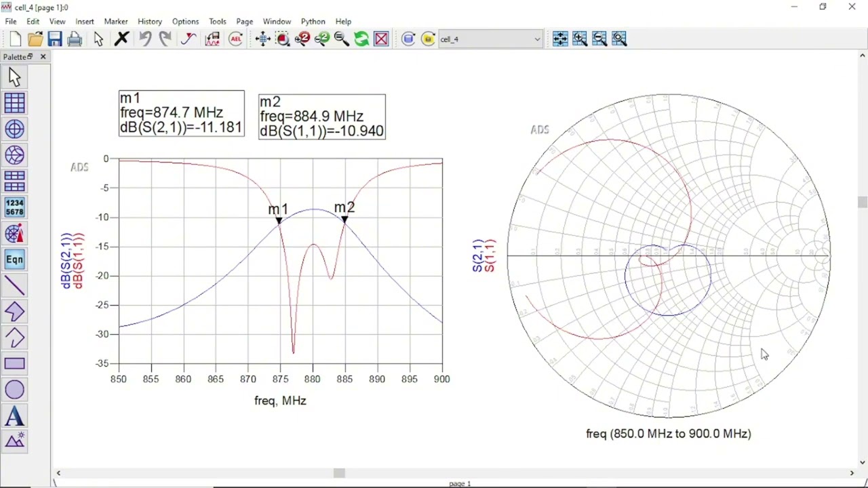Screen dimensions: 868x488
Task: Open the Insert menu
Action: click(x=85, y=22)
